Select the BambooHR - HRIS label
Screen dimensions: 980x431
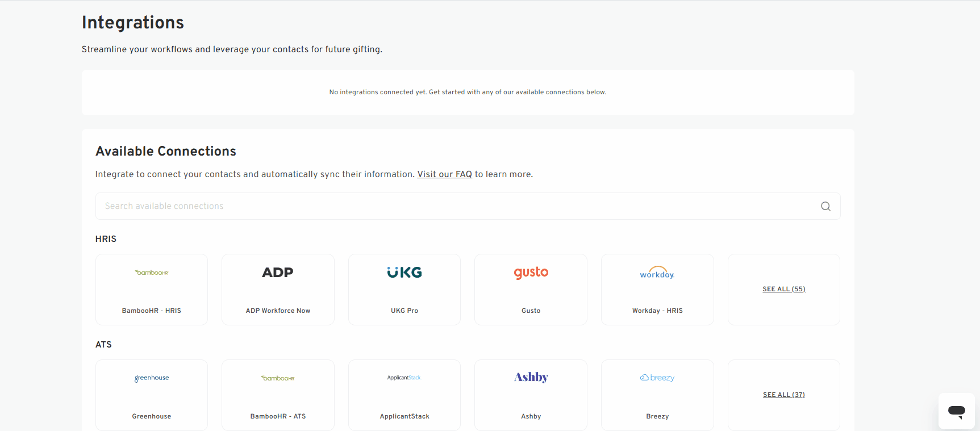pos(152,311)
